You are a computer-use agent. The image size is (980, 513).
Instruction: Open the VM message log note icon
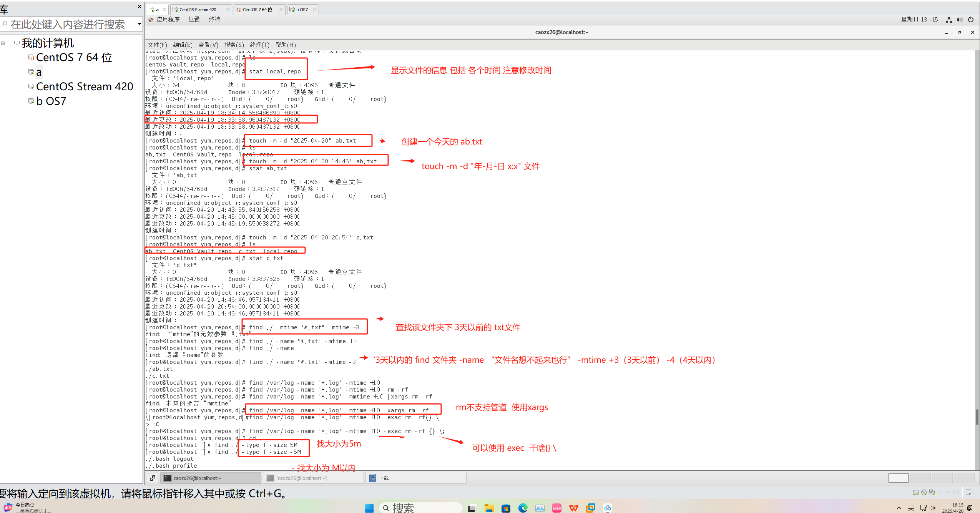pos(968,492)
